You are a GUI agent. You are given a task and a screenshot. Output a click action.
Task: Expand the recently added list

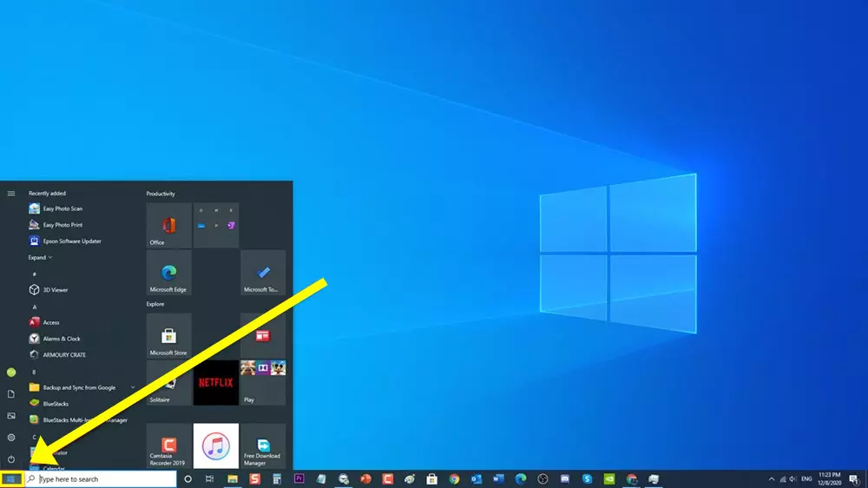[x=40, y=258]
